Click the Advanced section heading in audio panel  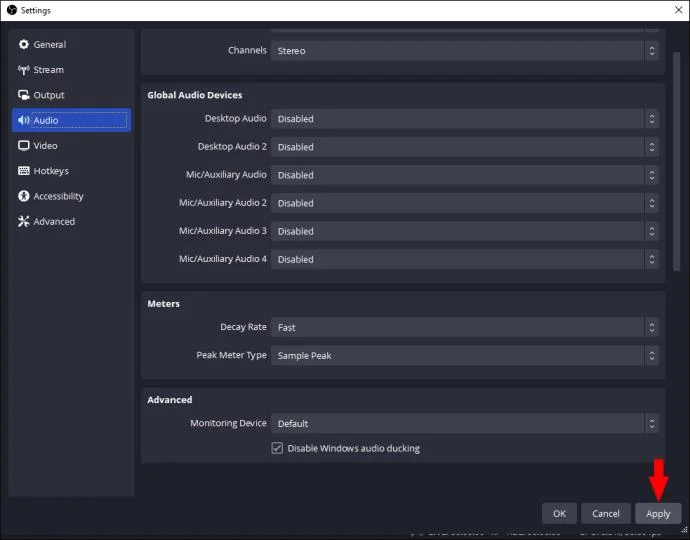tap(170, 400)
